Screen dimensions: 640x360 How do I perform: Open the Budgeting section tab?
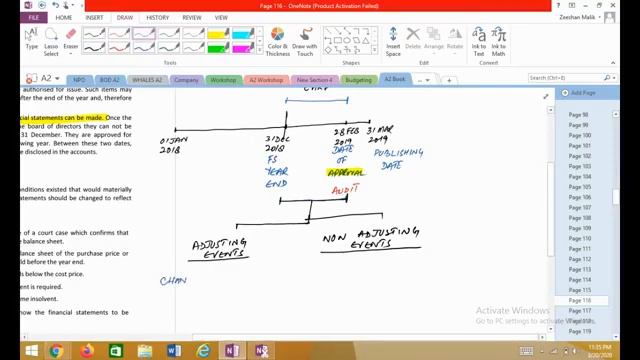click(x=358, y=80)
